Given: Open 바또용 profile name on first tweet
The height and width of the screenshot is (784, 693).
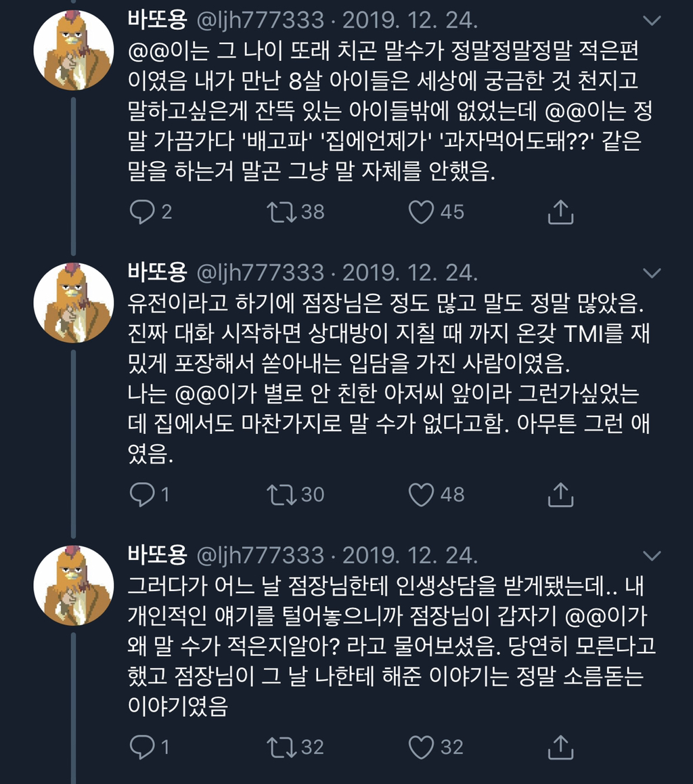Looking at the screenshot, I should click(157, 20).
